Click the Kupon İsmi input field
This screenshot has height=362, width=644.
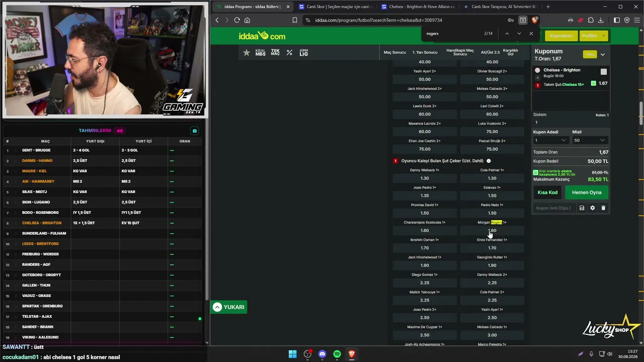tap(554, 208)
